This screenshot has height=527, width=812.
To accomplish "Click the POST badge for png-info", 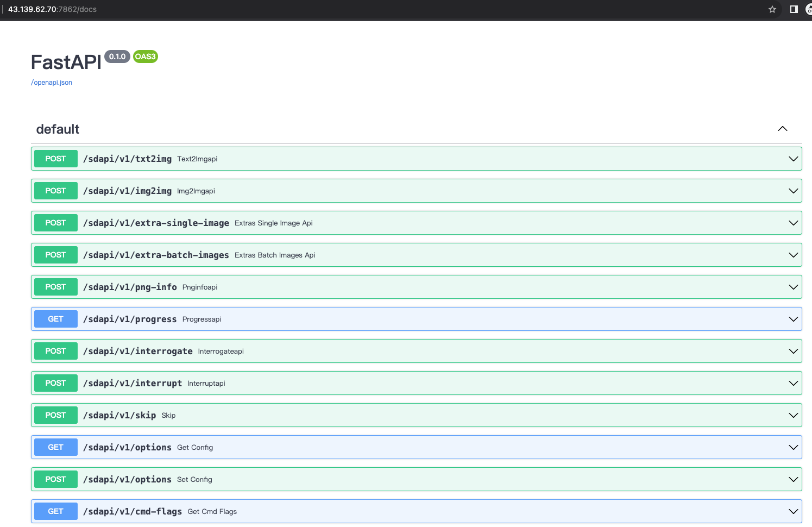I will [x=56, y=287].
